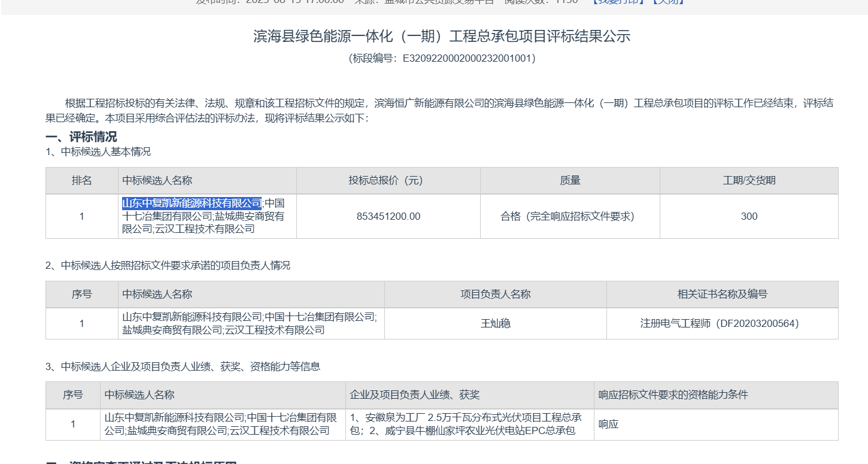The image size is (868, 464).
Task: Click the highlighted 山东中复凯新能源科技有限公司 text
Action: click(x=192, y=203)
